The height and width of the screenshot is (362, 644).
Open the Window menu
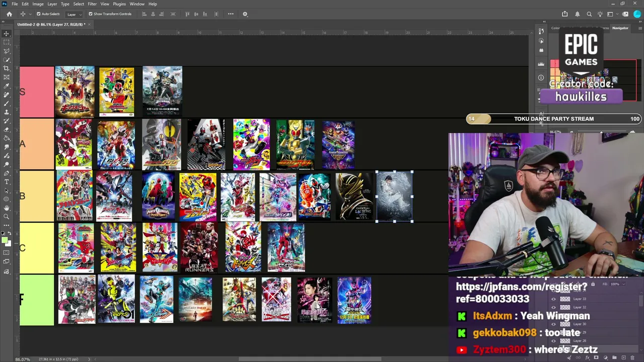[137, 4]
